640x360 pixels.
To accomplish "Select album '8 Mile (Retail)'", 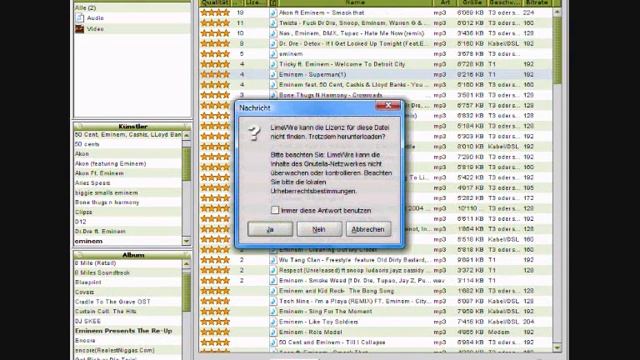I will click(x=95, y=263).
